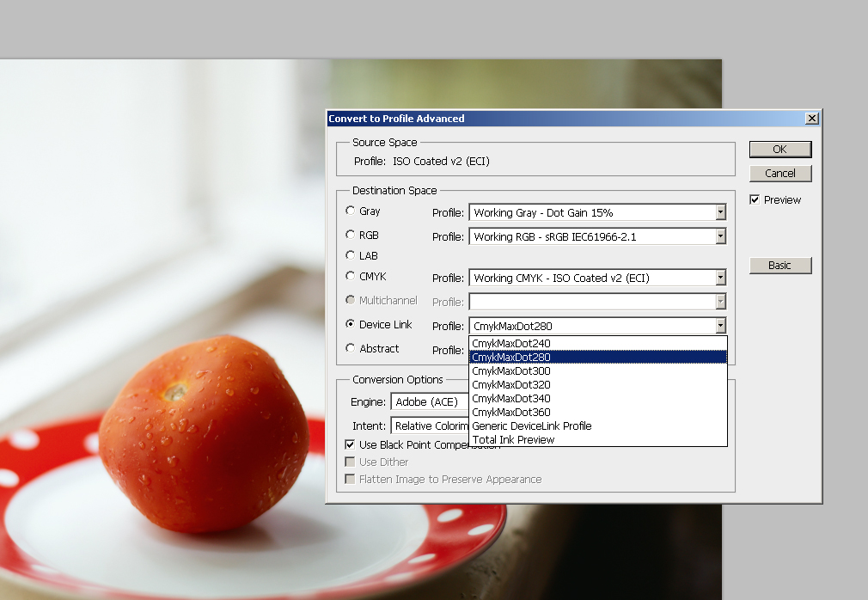Select the RGB destination radio button
This screenshot has width=868, height=600.
[350, 235]
